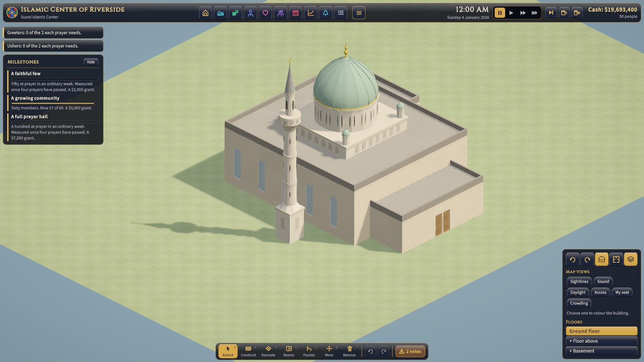Choose the Remove tool

[x=349, y=351]
